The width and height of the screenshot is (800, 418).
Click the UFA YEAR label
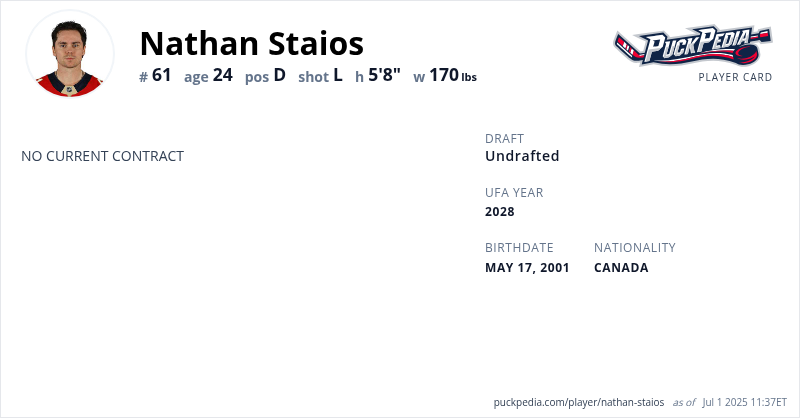tap(514, 193)
